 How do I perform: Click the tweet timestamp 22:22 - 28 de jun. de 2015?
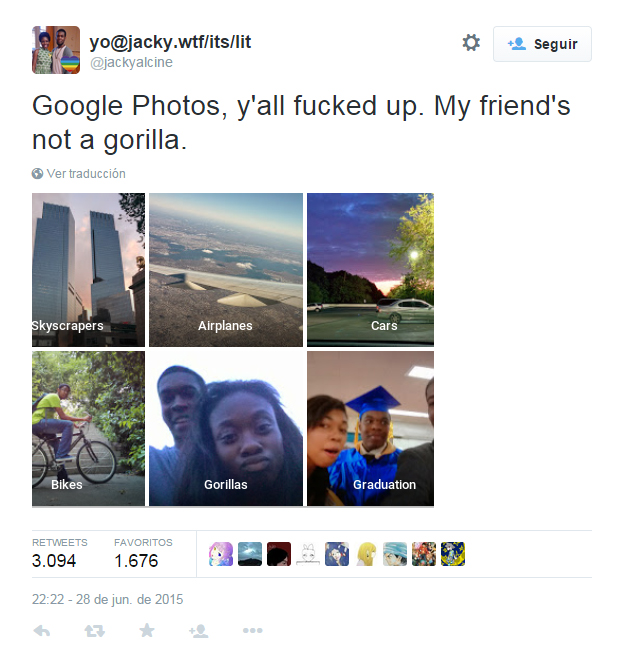(x=107, y=599)
